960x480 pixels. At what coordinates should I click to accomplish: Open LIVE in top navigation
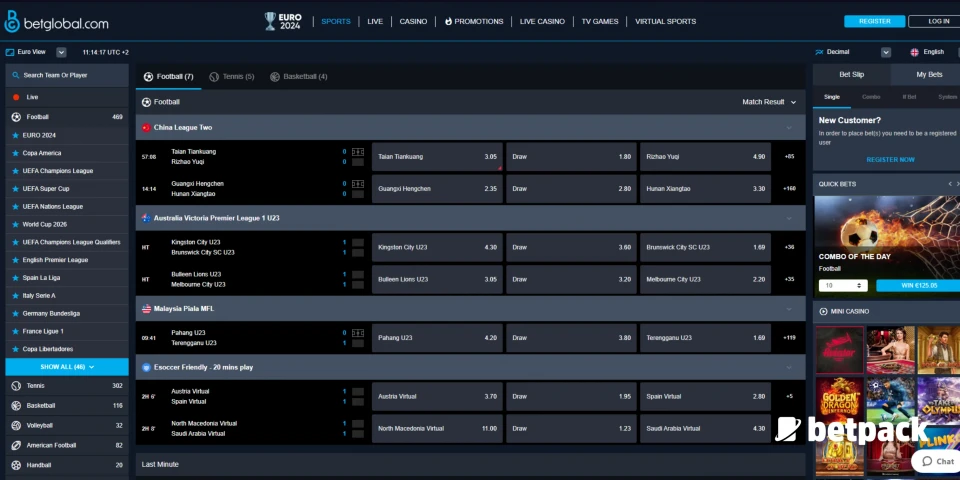tap(375, 21)
